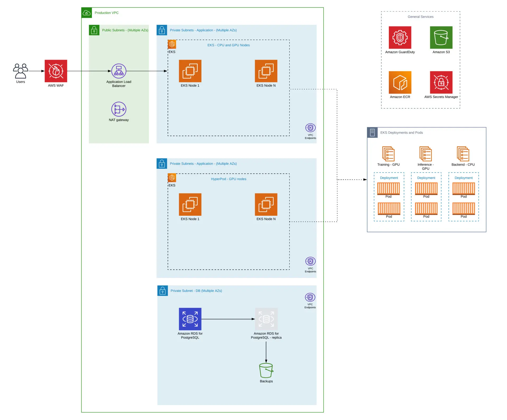Select the AWS Secrets Manager icon
This screenshot has width=507, height=420.
point(441,82)
